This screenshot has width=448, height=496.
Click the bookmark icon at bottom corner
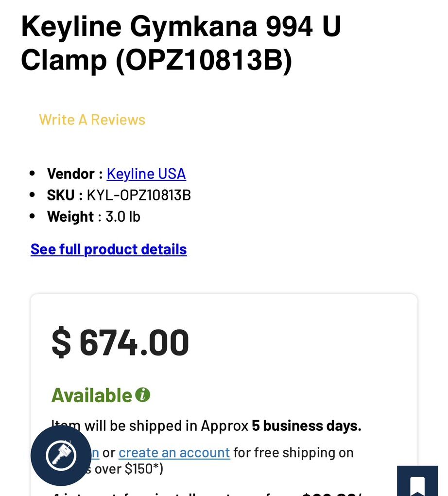click(x=418, y=485)
